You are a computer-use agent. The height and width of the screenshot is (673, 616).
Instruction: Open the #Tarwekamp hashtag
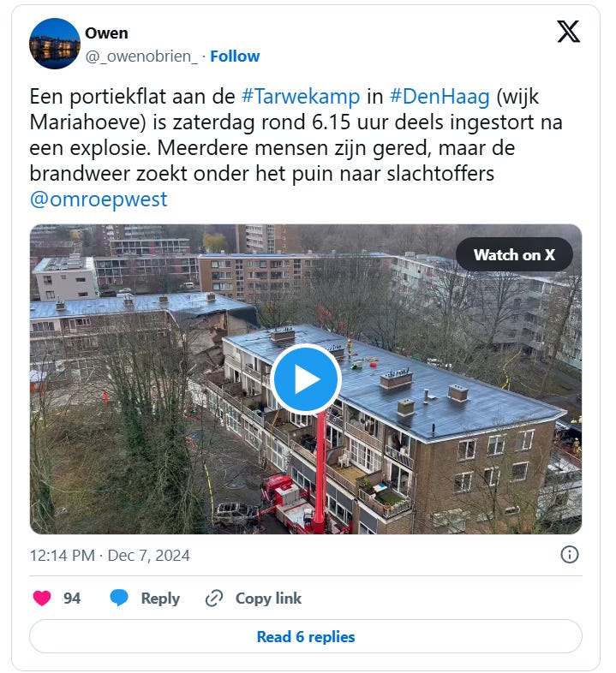pyautogui.click(x=301, y=96)
